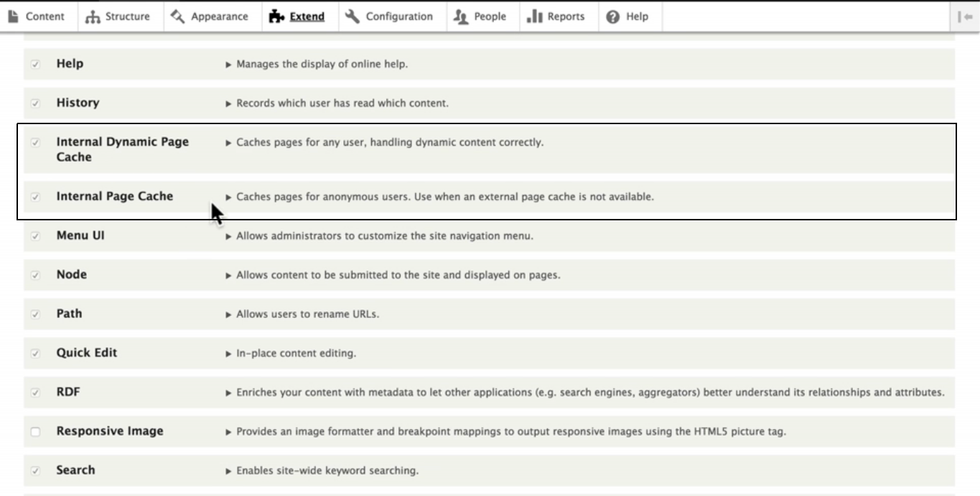
Task: Click the toolbar orientation toggle icon
Action: click(966, 17)
